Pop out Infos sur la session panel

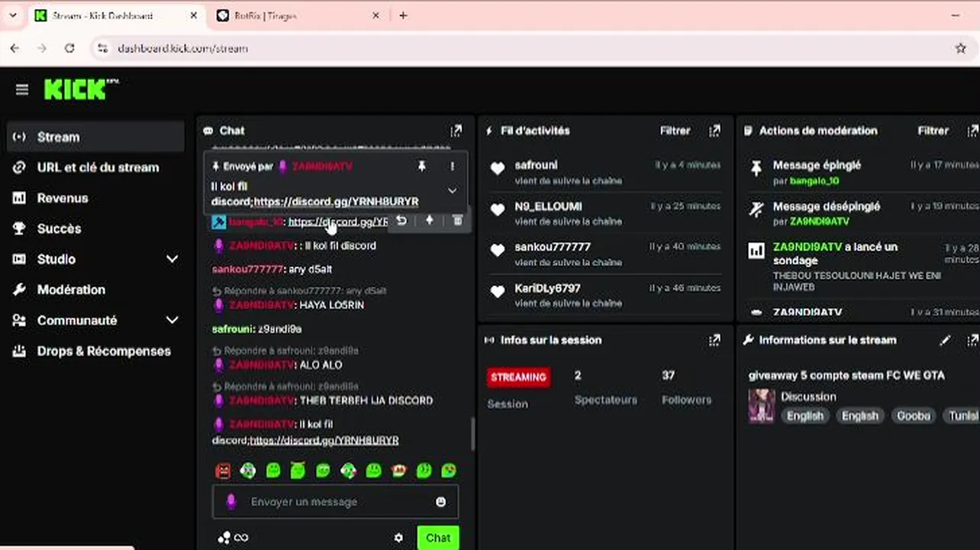[x=714, y=340]
